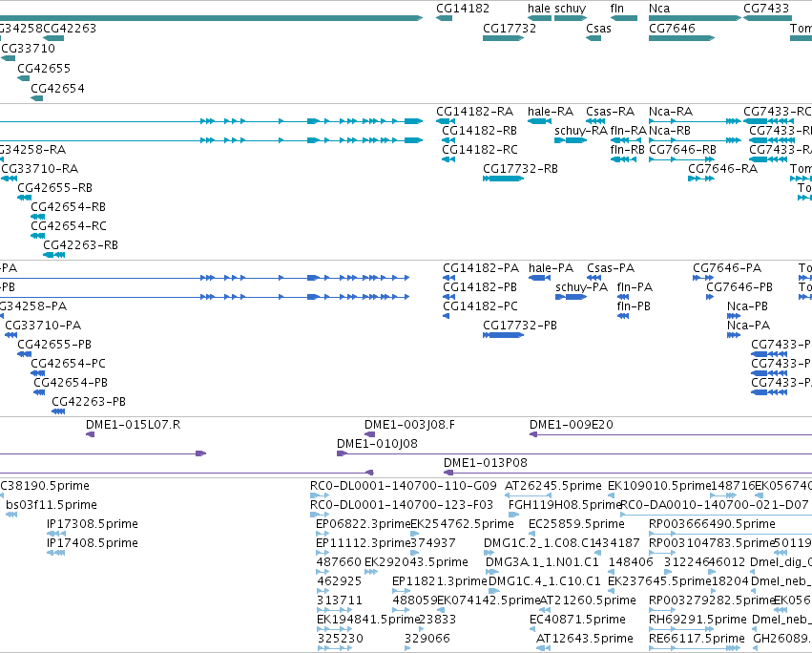Click the CG7646-RB transcript label

pos(682,150)
